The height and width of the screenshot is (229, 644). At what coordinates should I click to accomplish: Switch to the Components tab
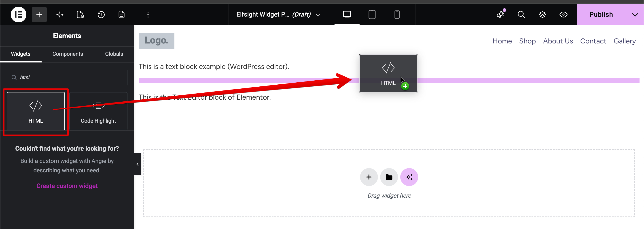tap(68, 54)
